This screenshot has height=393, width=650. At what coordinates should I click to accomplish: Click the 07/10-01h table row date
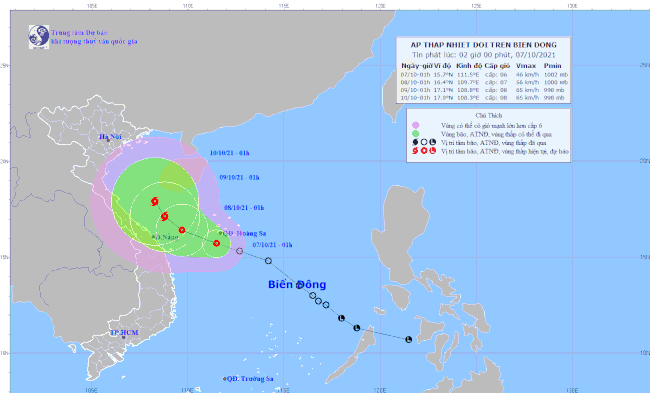415,75
